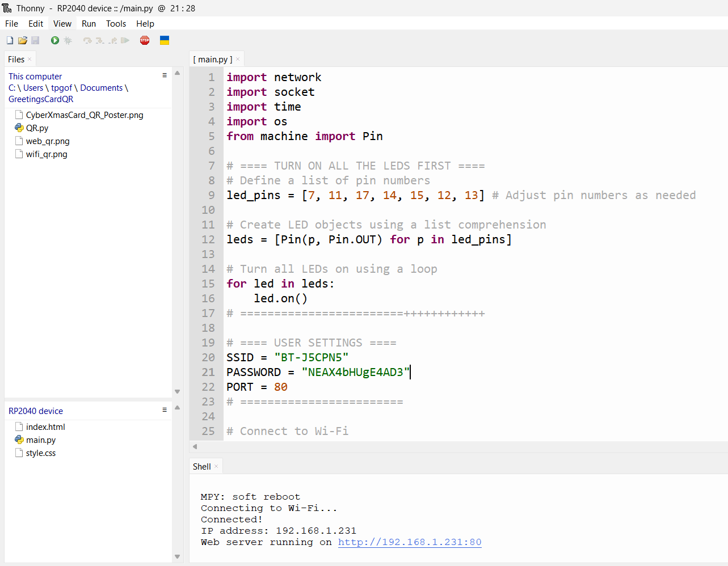Click the RP2040 device heading link

(36, 411)
